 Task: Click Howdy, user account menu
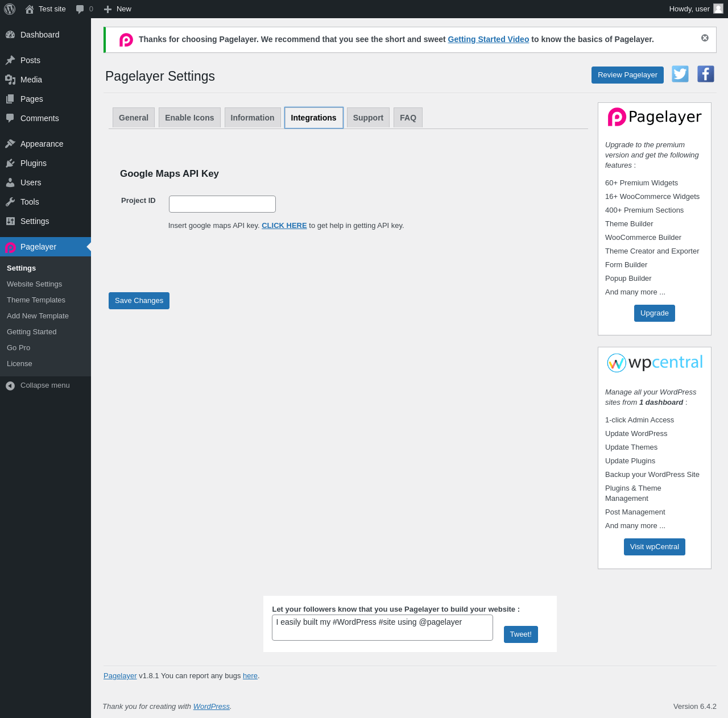point(696,9)
